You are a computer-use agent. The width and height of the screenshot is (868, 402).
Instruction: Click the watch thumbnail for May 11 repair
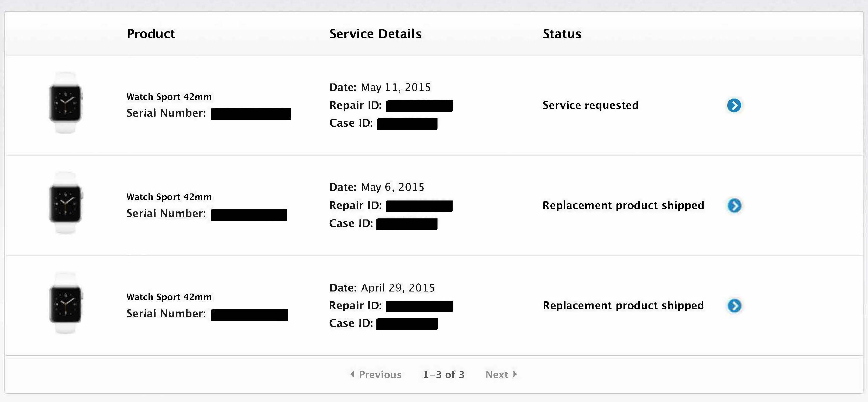65,103
